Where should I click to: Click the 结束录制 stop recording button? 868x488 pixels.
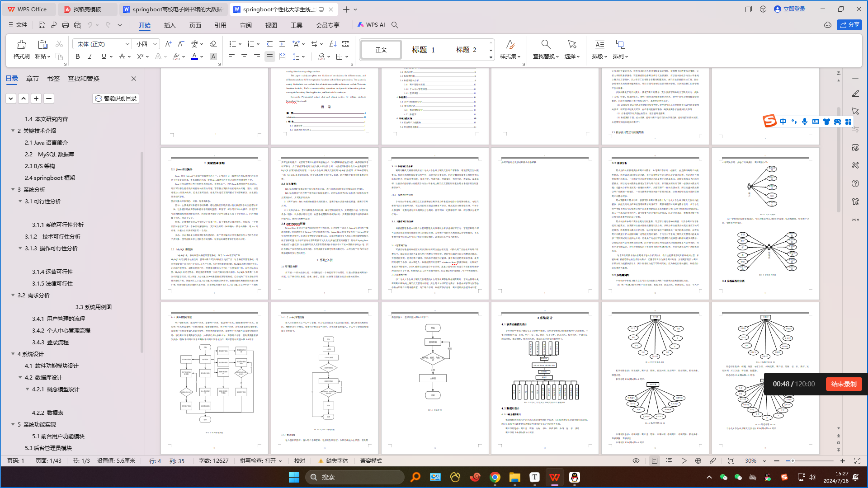point(844,384)
